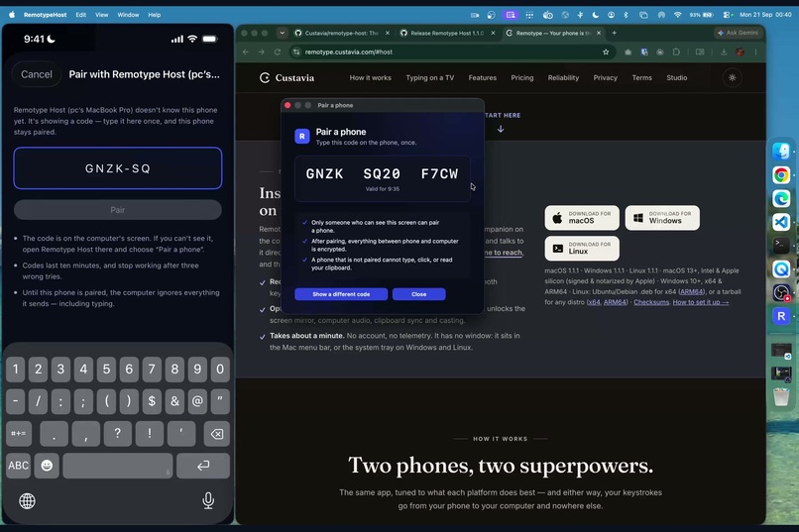This screenshot has height=532, width=799.
Task: Open Chrome profile avatar
Action: [740, 52]
